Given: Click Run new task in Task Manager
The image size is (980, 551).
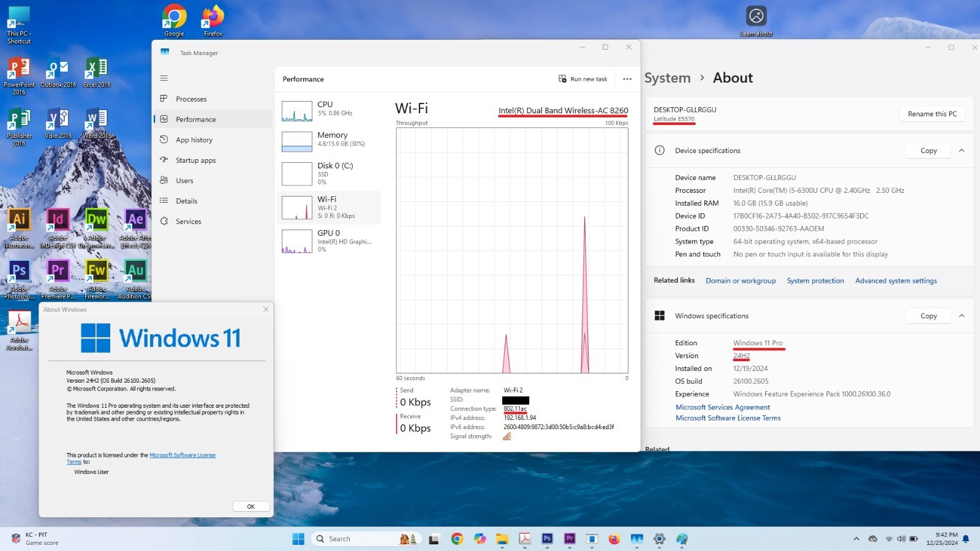Looking at the screenshot, I should [x=582, y=79].
